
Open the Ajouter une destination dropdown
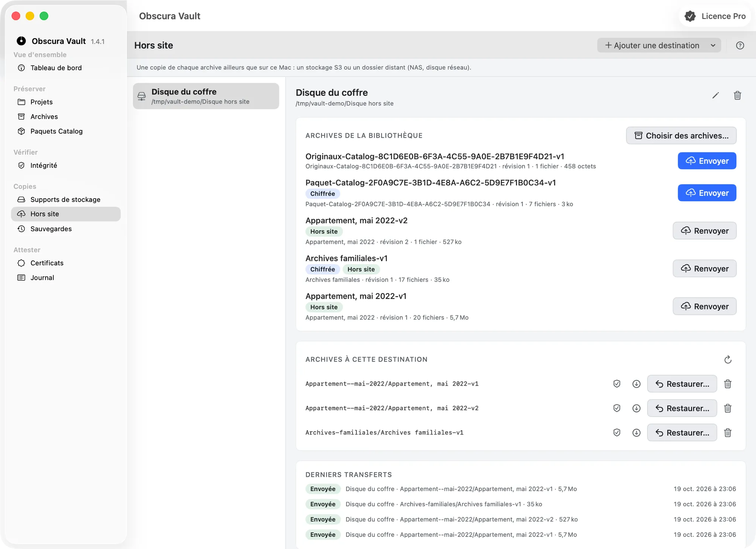tap(659, 45)
